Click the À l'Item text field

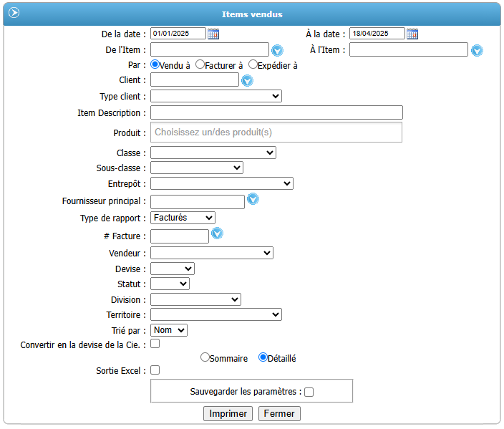(x=409, y=49)
